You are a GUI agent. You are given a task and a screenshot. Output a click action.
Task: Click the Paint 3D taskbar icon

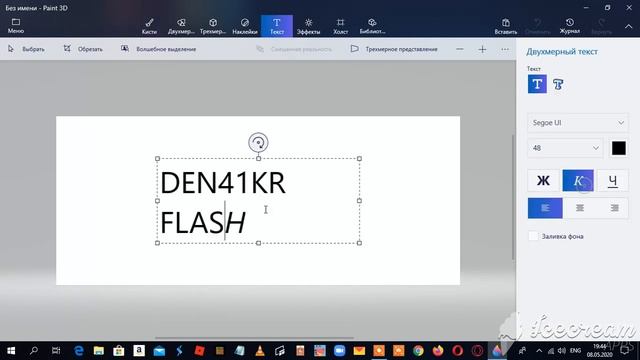tap(497, 351)
